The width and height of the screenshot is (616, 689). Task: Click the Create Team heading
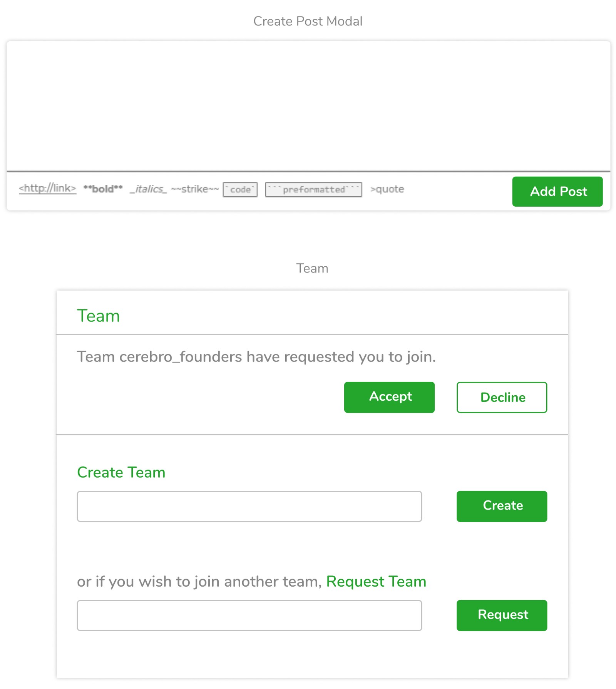(x=121, y=472)
